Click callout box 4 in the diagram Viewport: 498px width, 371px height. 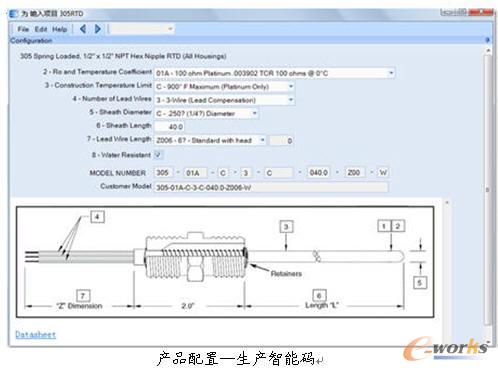[x=97, y=217]
